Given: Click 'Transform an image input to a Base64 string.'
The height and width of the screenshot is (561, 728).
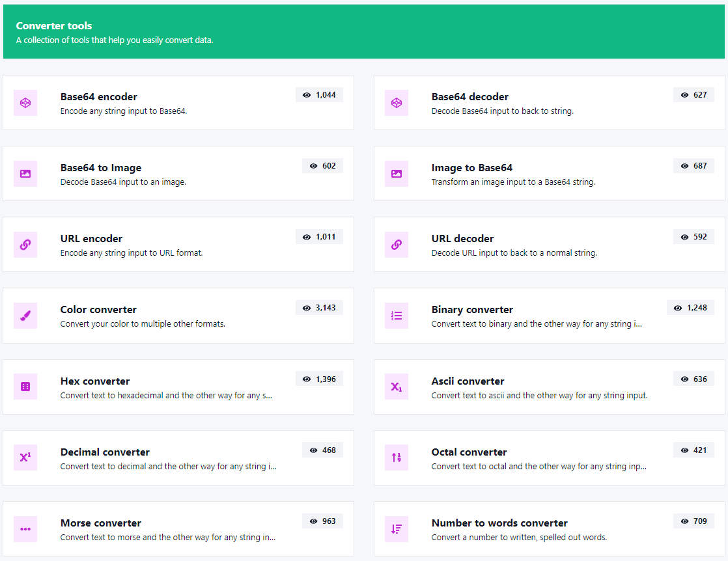Looking at the screenshot, I should click(x=513, y=182).
